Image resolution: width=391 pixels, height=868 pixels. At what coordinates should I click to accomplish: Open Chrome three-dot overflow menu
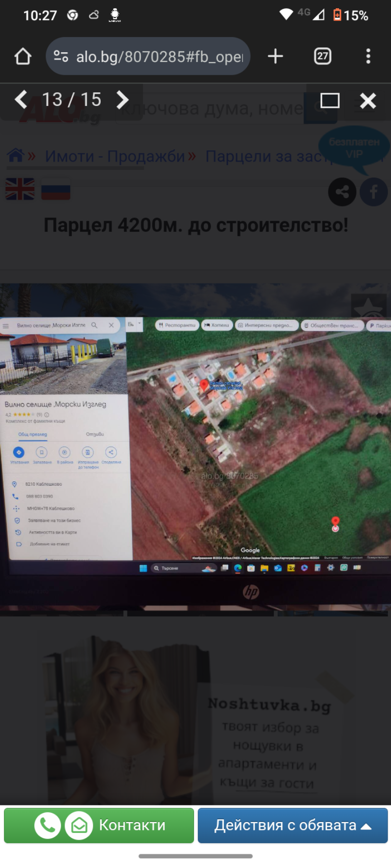click(368, 57)
